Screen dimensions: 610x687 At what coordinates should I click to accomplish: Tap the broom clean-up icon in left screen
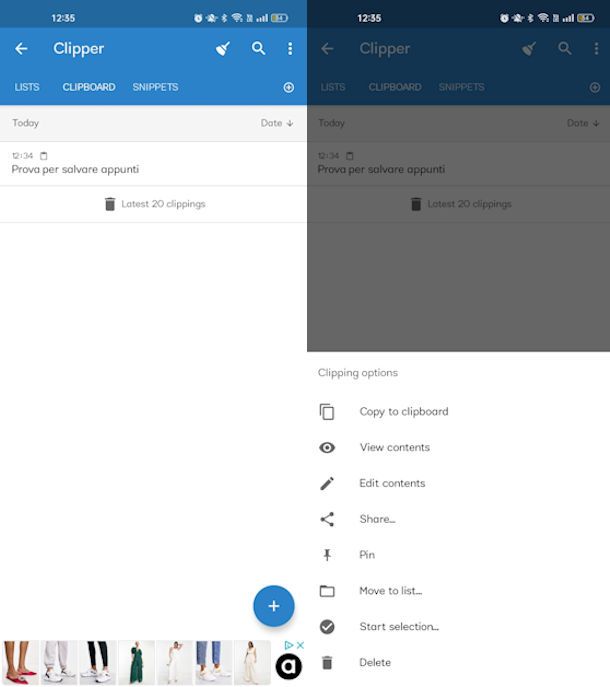click(223, 49)
